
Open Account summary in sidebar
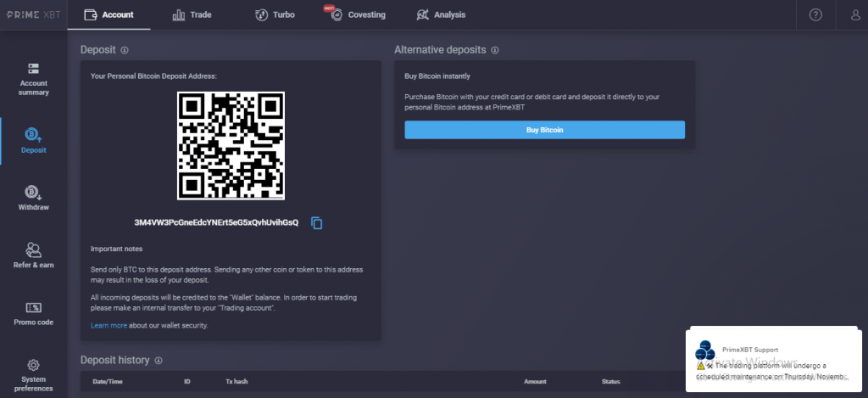pyautogui.click(x=33, y=79)
